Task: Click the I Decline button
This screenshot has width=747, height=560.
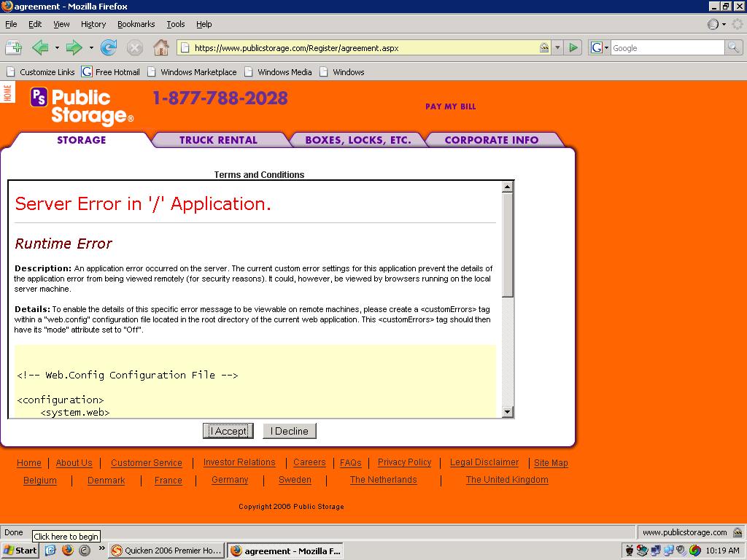Action: 289,431
